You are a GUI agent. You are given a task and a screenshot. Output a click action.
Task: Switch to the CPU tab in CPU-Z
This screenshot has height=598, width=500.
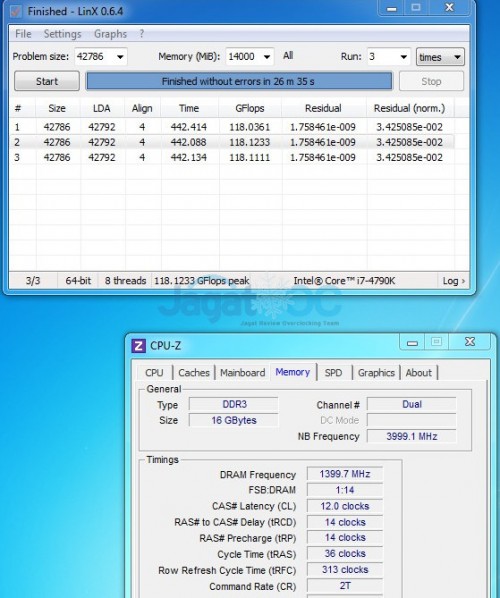154,373
